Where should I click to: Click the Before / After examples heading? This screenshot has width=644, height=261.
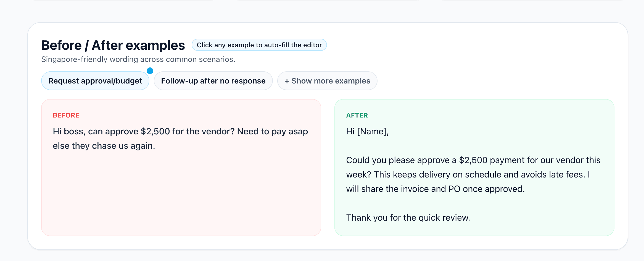pos(113,45)
